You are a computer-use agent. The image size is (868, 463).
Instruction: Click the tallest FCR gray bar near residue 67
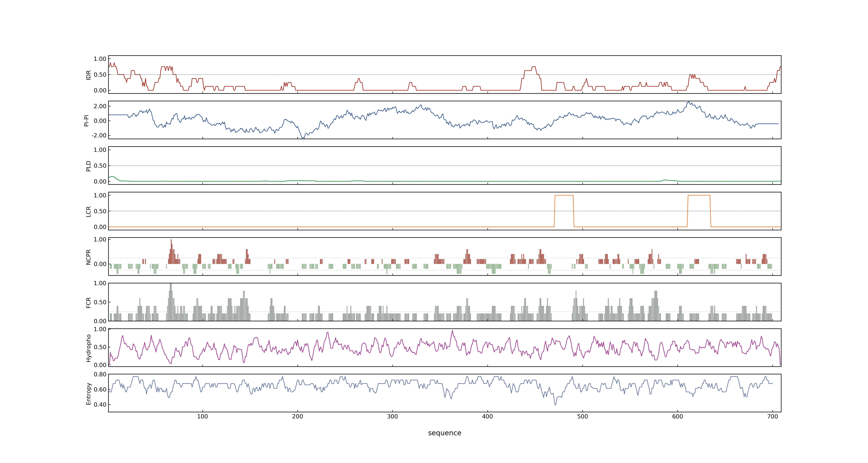(x=171, y=302)
